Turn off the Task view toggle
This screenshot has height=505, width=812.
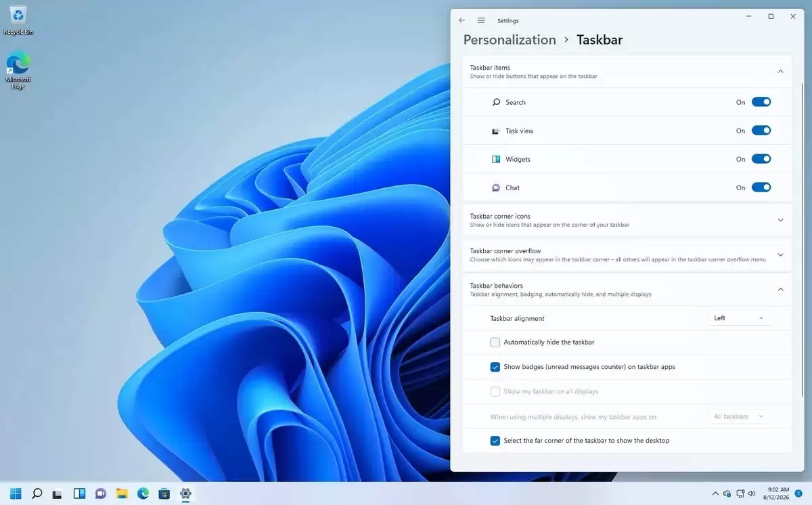pyautogui.click(x=761, y=131)
